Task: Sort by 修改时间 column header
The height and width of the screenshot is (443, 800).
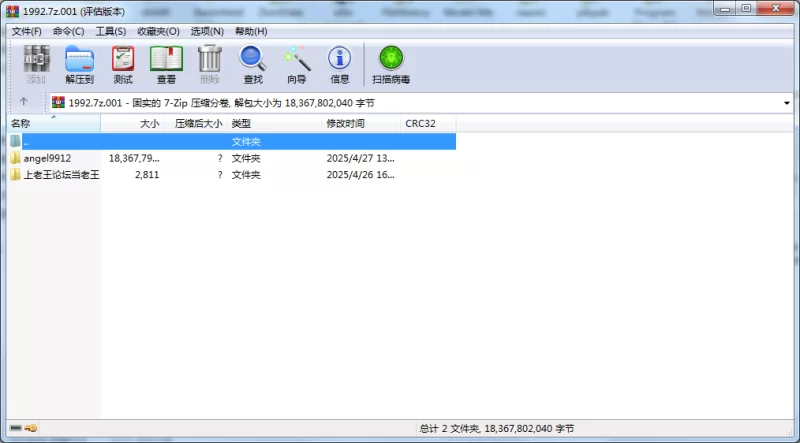Action: (x=361, y=124)
